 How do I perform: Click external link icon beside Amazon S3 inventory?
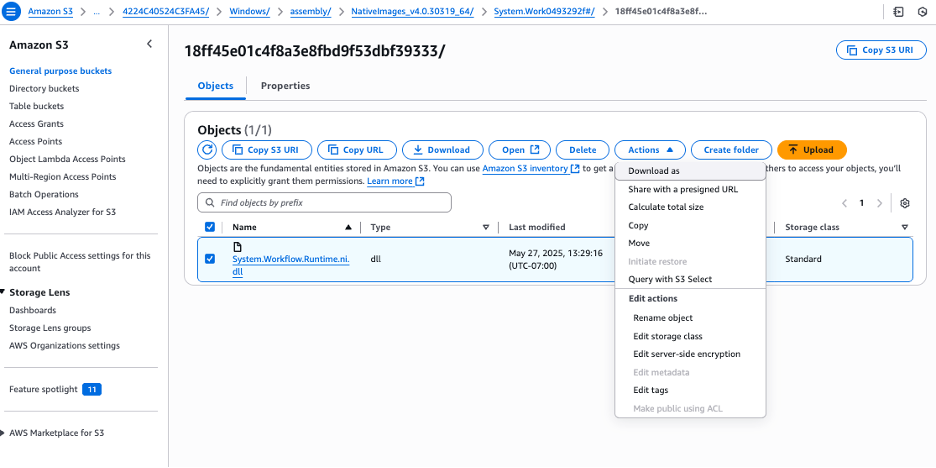pos(575,169)
